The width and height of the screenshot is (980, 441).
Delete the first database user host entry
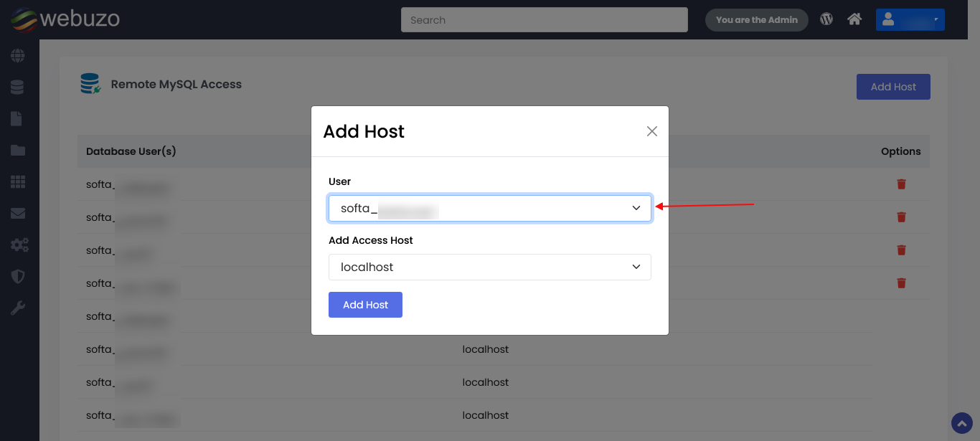point(901,184)
